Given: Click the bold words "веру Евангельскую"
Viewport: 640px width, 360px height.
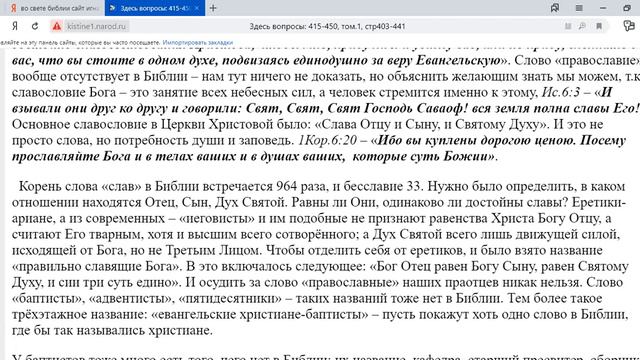Looking at the screenshot, I should (x=458, y=60).
